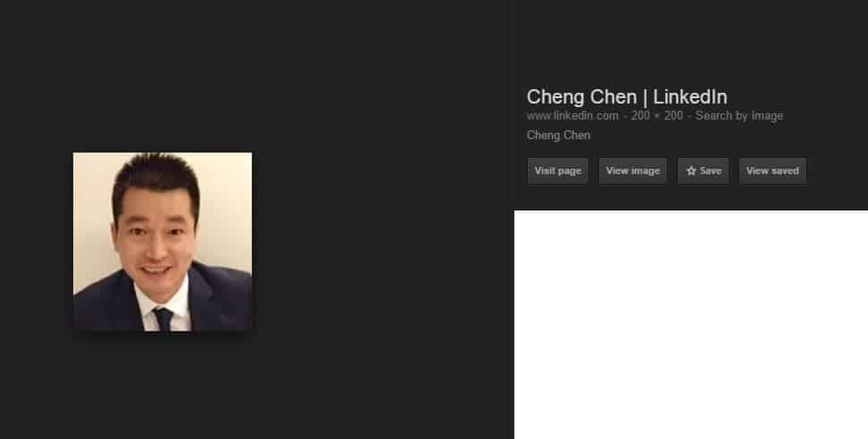Open the Visit page button
Viewport: 868px width, 439px height.
557,170
